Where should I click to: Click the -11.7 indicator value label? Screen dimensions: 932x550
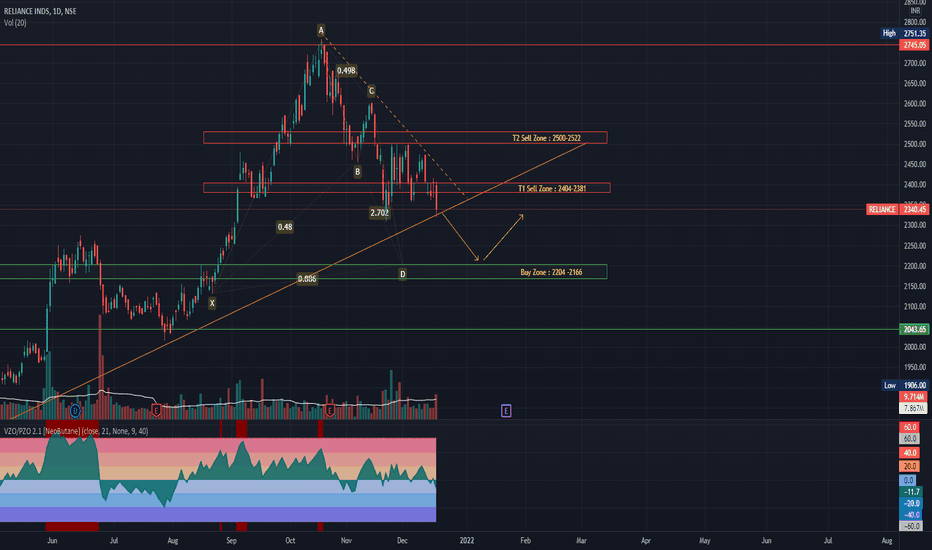click(911, 492)
